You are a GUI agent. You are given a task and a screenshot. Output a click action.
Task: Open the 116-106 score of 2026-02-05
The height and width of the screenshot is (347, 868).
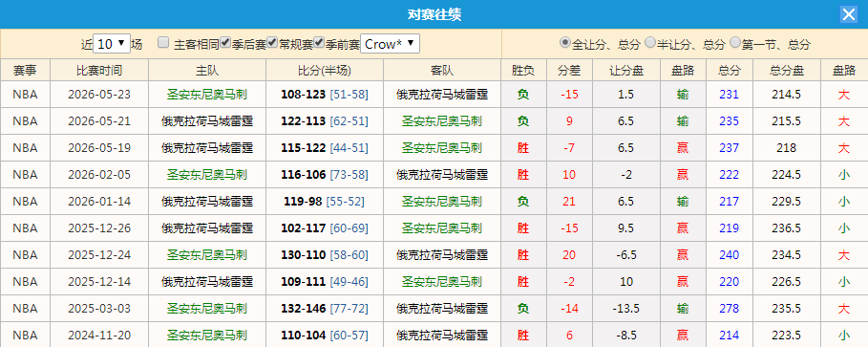(x=304, y=175)
